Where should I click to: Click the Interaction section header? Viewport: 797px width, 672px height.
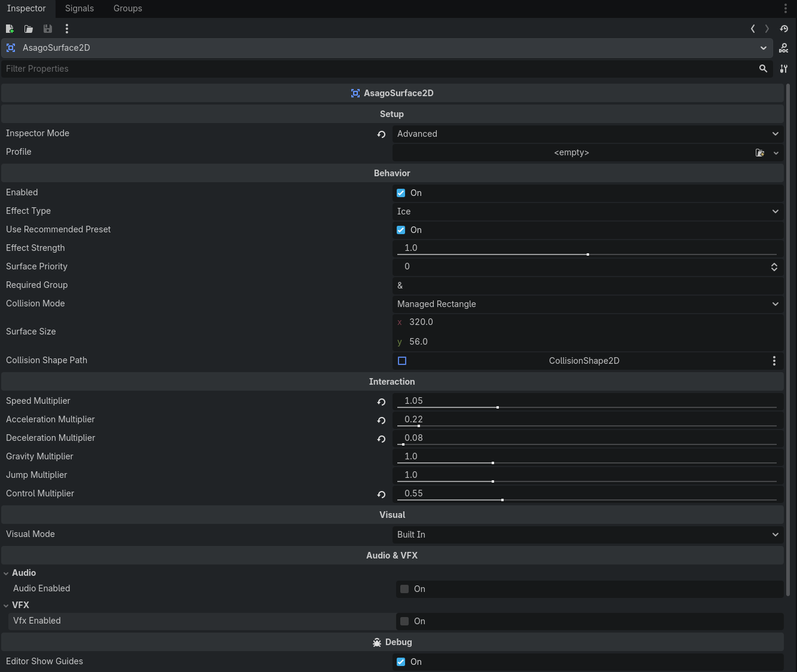tap(392, 382)
